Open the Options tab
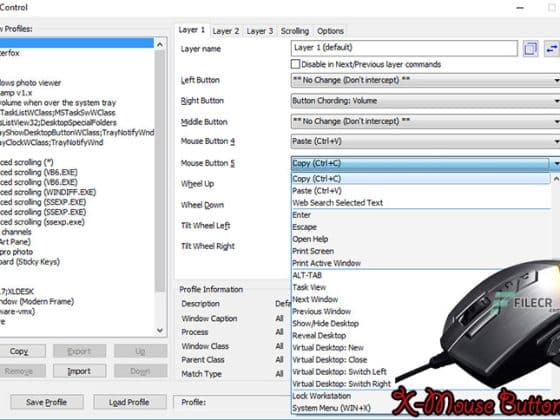This screenshot has width=560, height=420. tap(330, 31)
